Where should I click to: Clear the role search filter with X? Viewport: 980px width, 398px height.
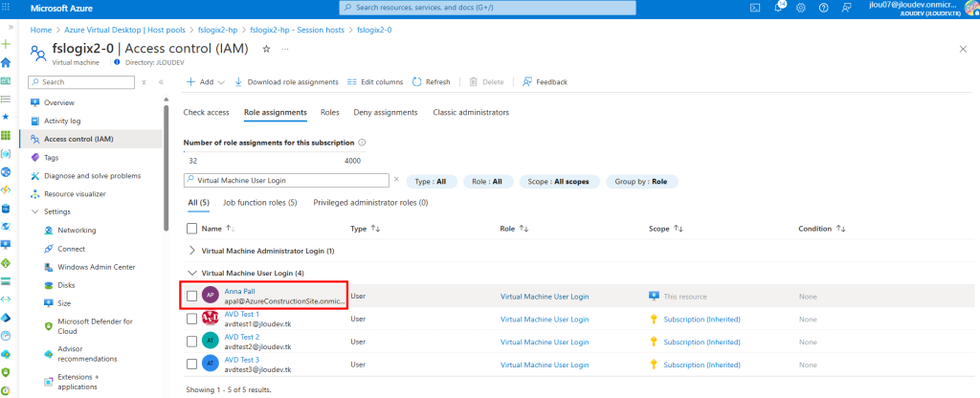[x=396, y=179]
